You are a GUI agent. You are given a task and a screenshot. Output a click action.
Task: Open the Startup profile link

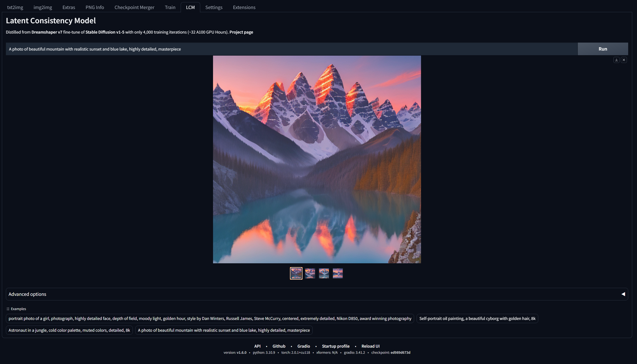335,346
